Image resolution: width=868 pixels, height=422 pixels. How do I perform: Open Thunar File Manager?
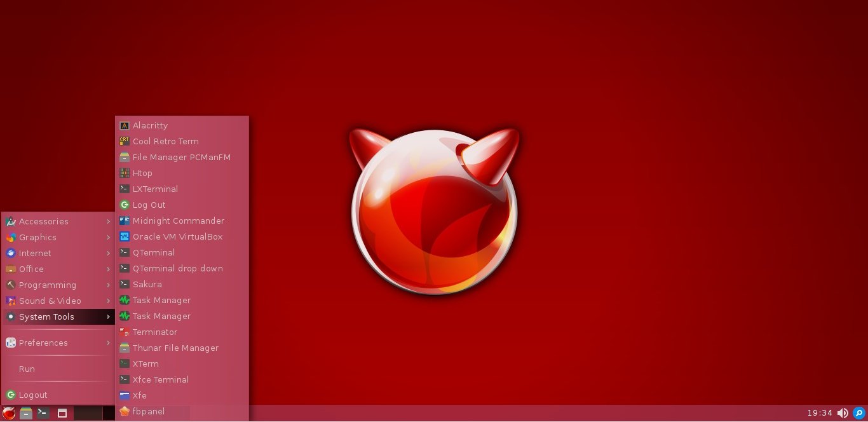(x=175, y=348)
